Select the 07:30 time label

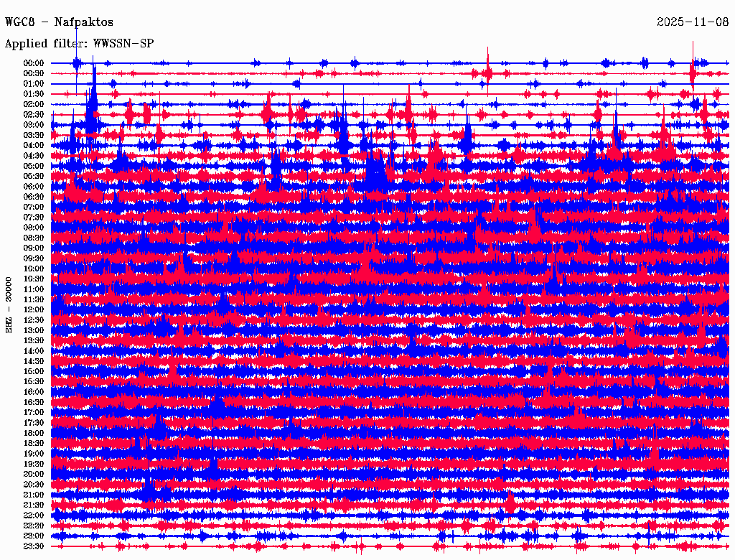(x=34, y=218)
